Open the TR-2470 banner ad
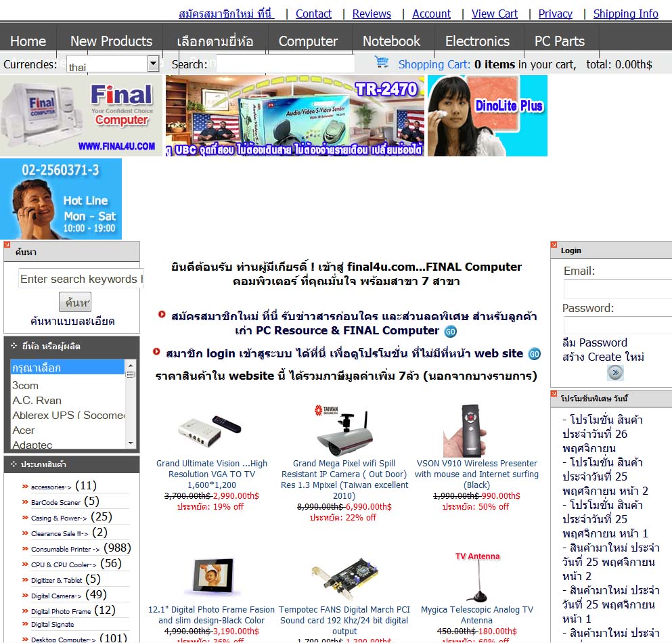 click(295, 116)
